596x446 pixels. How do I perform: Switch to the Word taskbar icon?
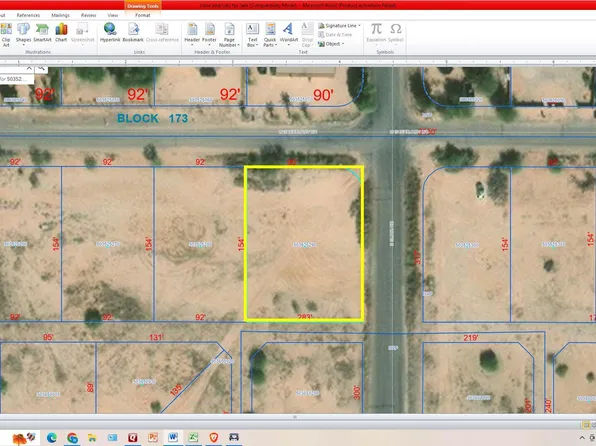coord(173,437)
